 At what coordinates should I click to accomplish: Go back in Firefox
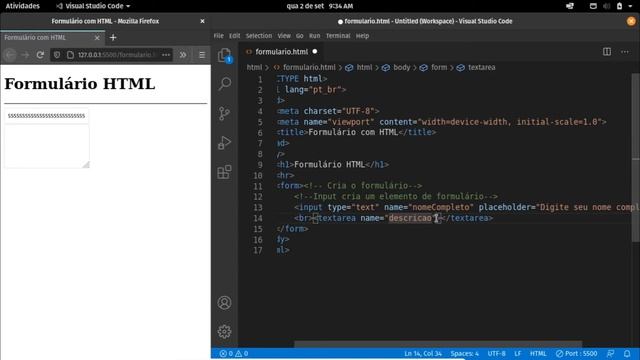coord(10,55)
